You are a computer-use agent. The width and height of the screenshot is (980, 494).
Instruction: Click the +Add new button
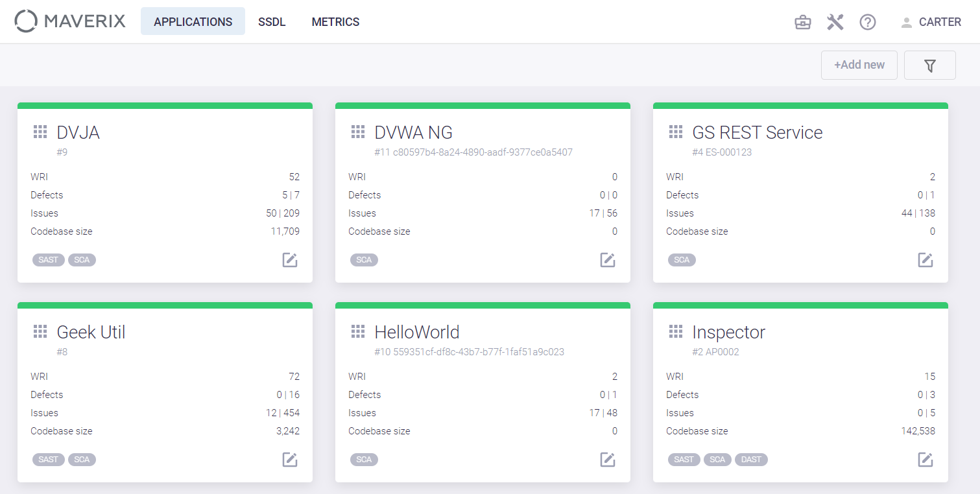pyautogui.click(x=859, y=65)
